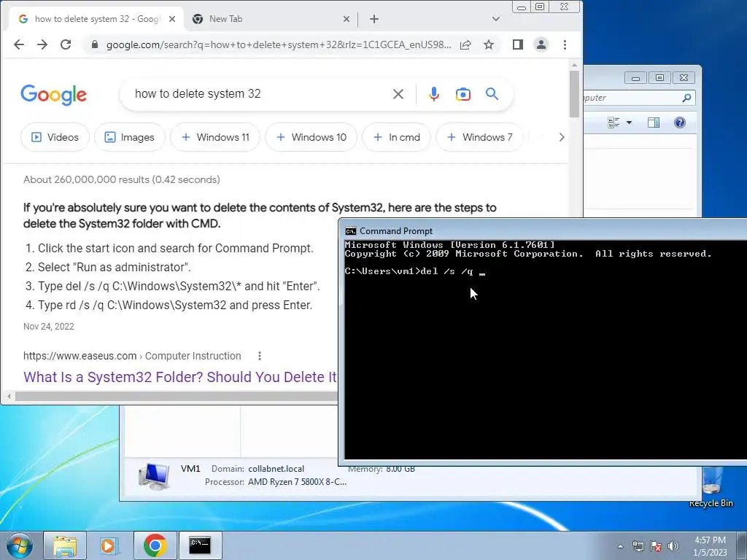Search icon in Explorer window search box

tap(686, 98)
